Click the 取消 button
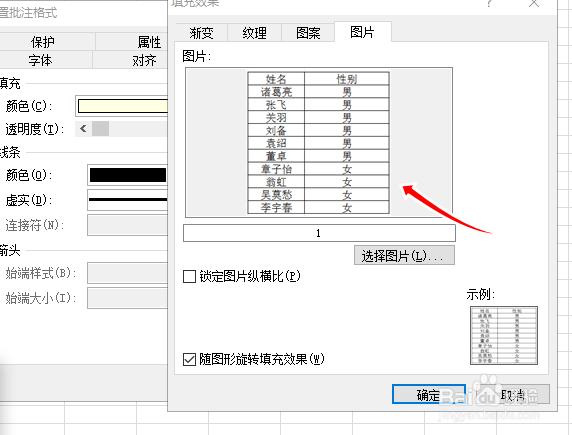Image resolution: width=572 pixels, height=435 pixels. click(x=512, y=394)
